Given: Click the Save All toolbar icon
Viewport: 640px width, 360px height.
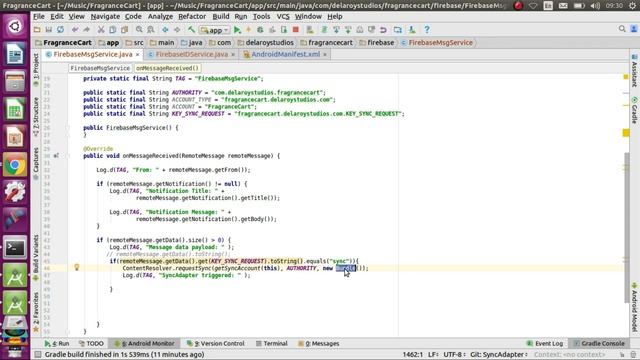Looking at the screenshot, I should pos(49,30).
